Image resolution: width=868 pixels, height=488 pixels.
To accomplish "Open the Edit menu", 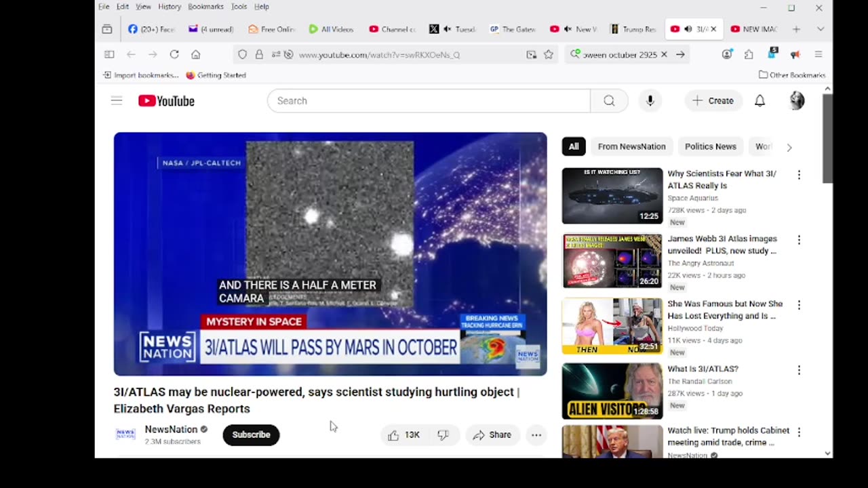I will (123, 7).
